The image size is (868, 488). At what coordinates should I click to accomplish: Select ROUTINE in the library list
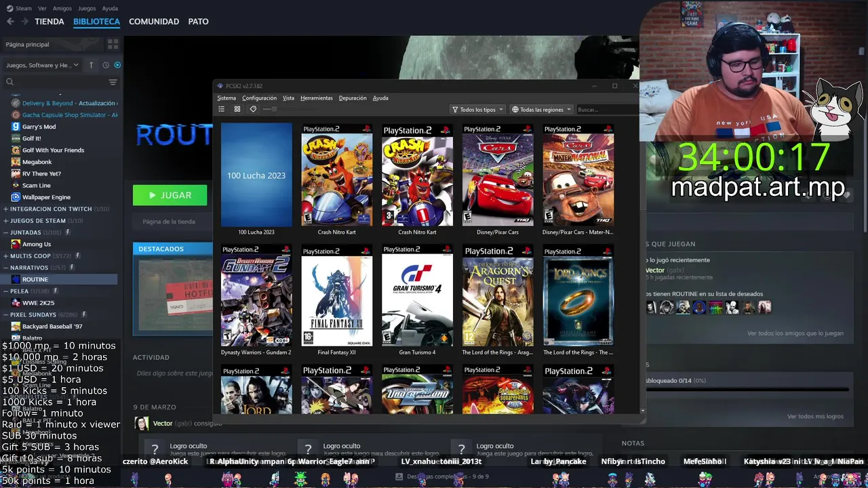pyautogui.click(x=60, y=279)
